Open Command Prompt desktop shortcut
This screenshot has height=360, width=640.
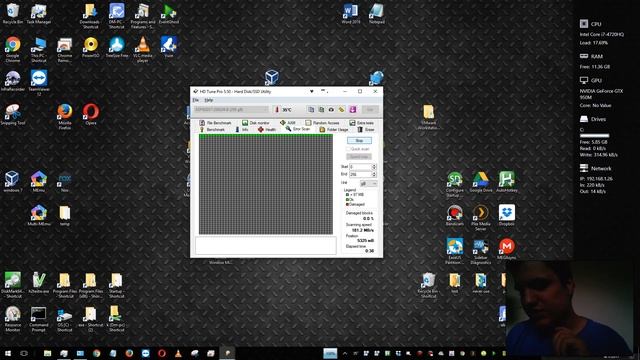point(39,319)
